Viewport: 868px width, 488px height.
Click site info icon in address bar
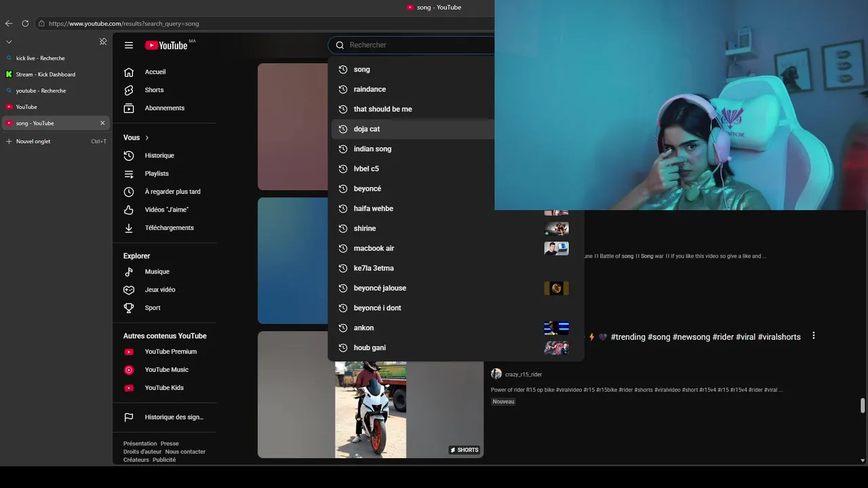(41, 23)
